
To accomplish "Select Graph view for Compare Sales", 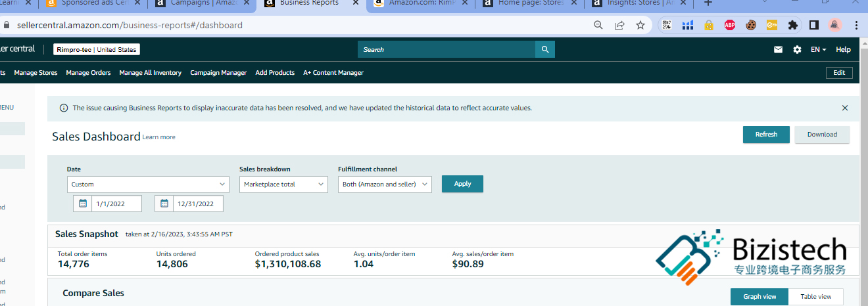I will pos(759,297).
